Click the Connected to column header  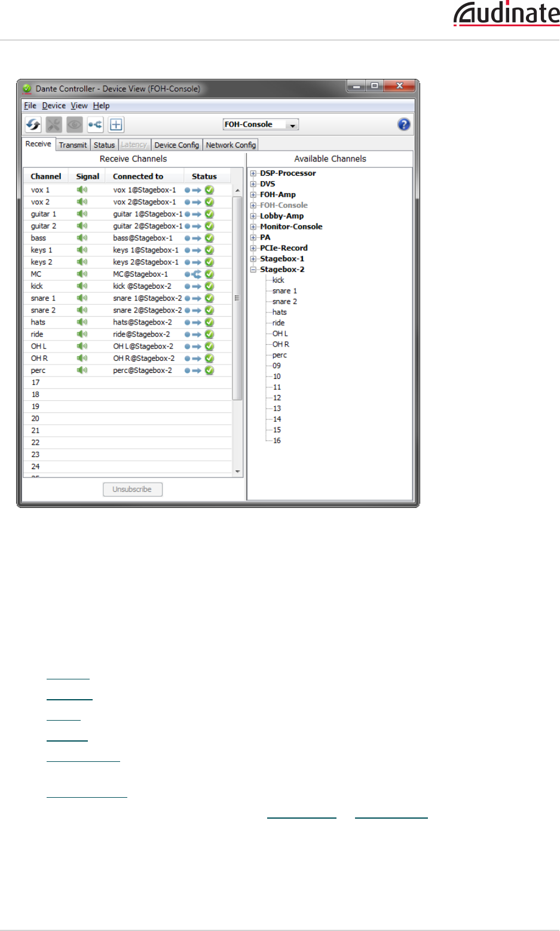click(138, 176)
